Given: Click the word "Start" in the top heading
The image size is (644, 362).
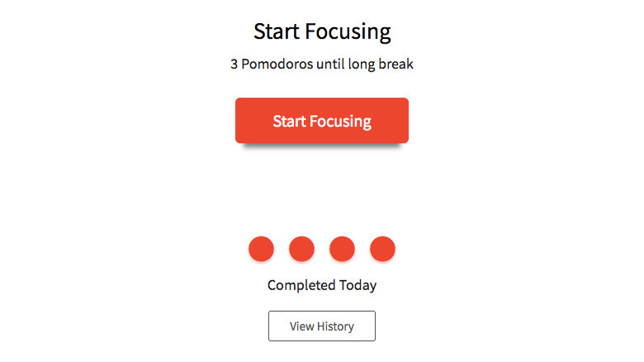Looking at the screenshot, I should pyautogui.click(x=277, y=32).
